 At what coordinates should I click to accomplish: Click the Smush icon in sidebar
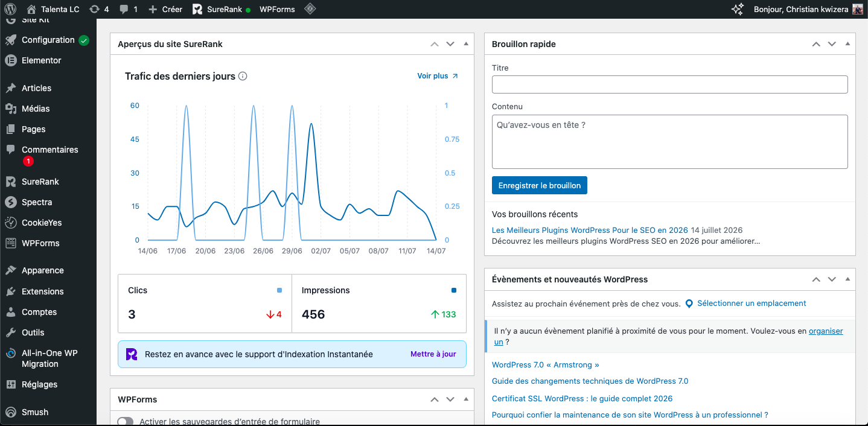click(x=10, y=412)
